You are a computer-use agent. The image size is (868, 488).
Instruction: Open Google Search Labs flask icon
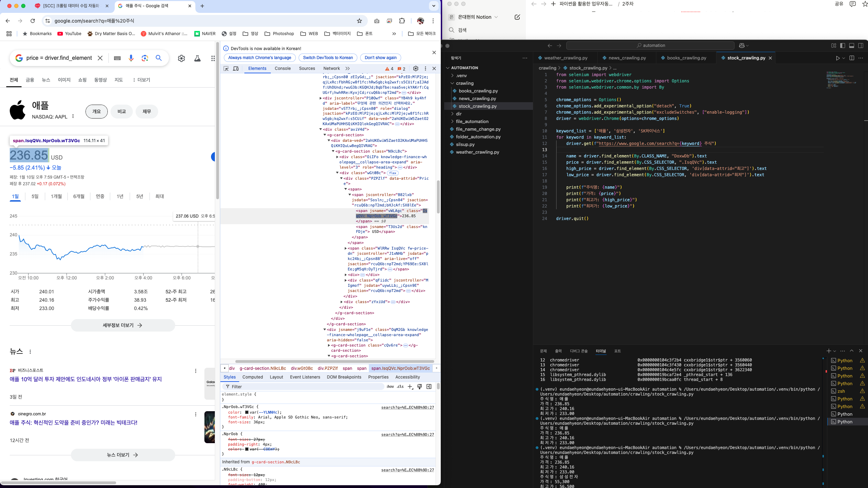tap(197, 58)
